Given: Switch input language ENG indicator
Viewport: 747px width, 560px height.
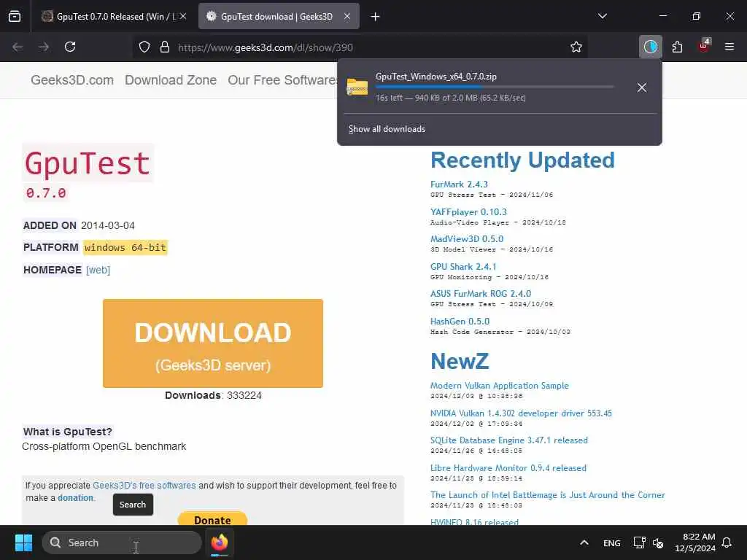Looking at the screenshot, I should (x=612, y=542).
